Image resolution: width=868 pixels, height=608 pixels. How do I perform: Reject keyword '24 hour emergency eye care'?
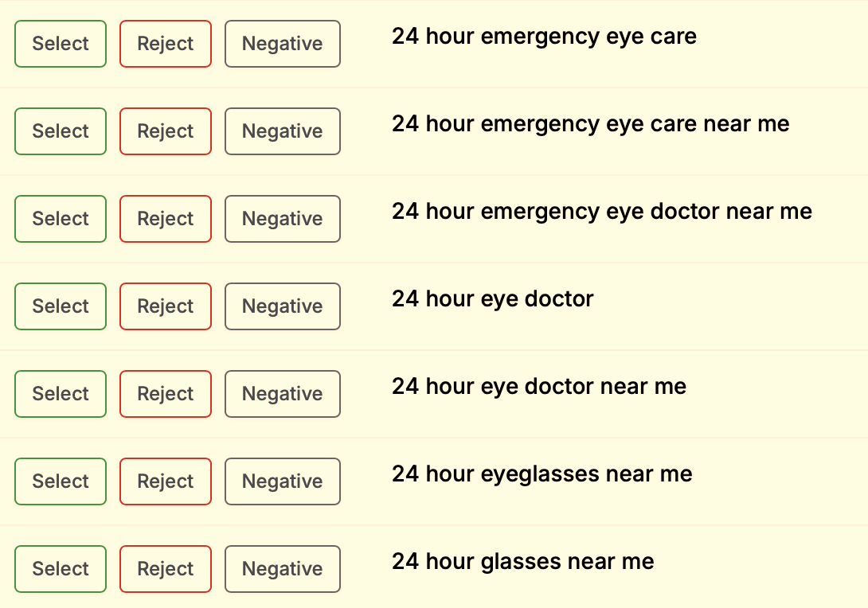166,44
